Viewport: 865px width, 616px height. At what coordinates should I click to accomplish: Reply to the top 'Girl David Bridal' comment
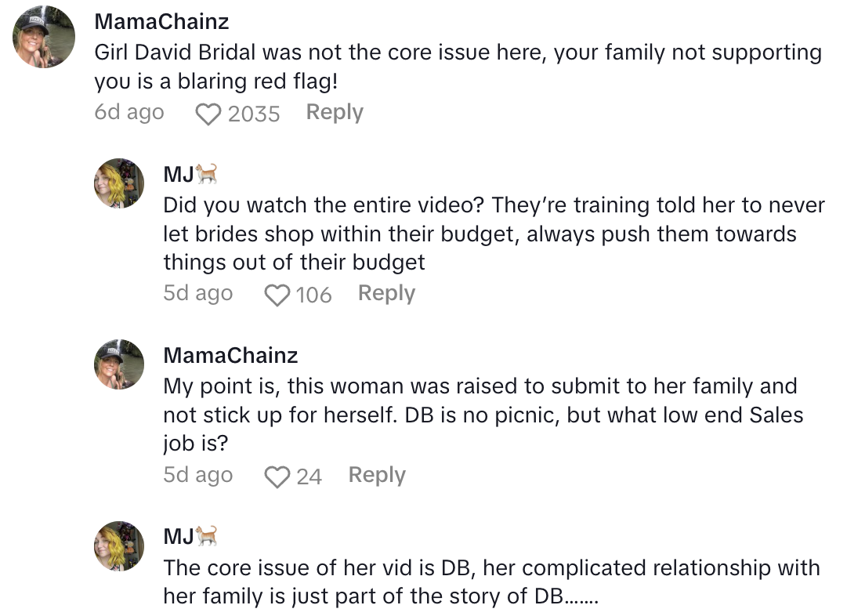[335, 113]
